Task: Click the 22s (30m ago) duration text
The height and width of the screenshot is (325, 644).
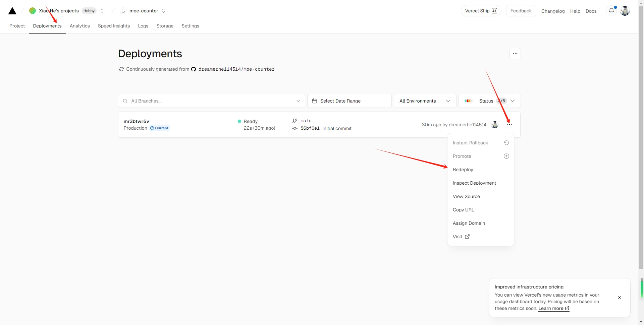Action: (x=259, y=128)
